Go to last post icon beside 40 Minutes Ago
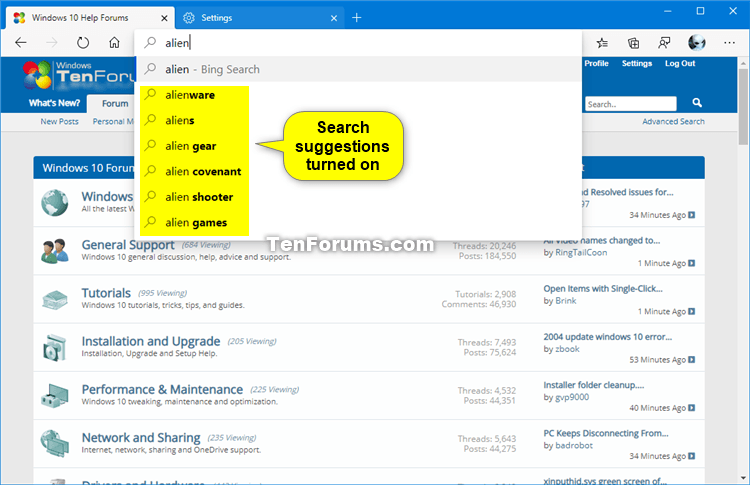This screenshot has height=485, width=750. click(x=692, y=408)
